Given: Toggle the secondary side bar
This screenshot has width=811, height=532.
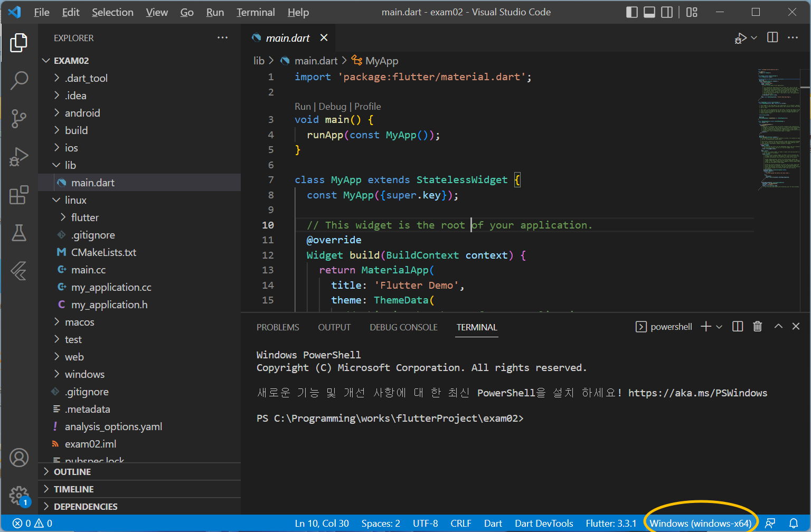Looking at the screenshot, I should click(667, 12).
